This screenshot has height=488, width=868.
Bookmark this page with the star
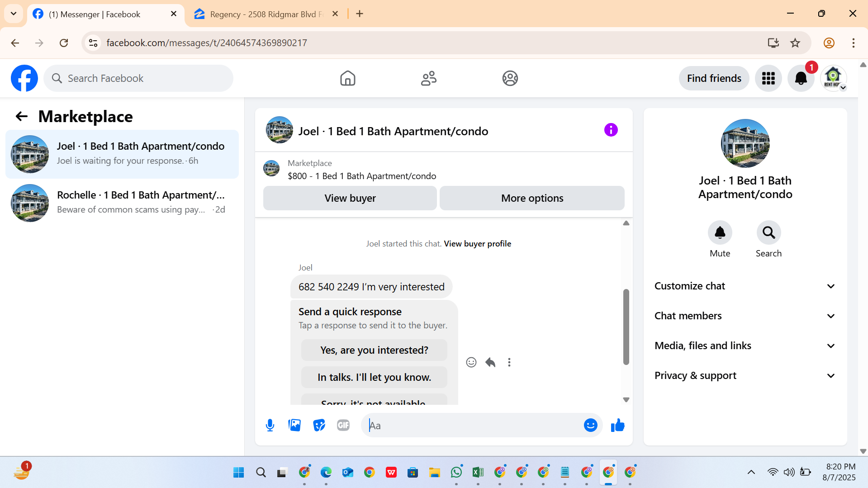(795, 43)
